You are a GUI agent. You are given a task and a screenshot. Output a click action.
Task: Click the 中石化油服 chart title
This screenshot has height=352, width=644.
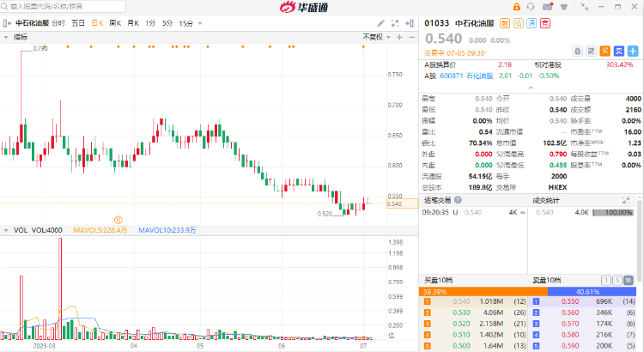(x=32, y=23)
